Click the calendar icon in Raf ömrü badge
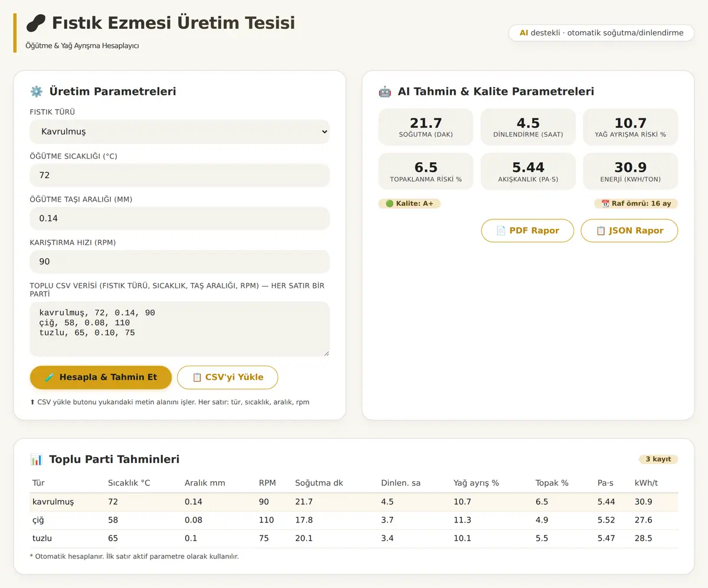 pos(605,203)
